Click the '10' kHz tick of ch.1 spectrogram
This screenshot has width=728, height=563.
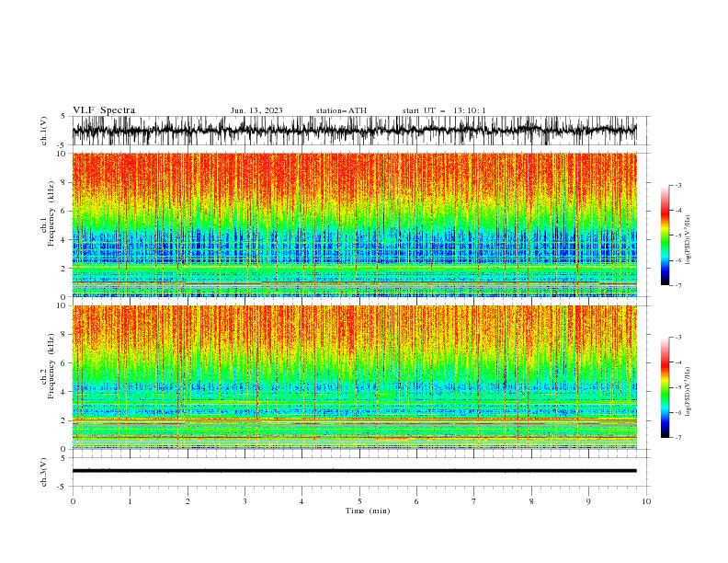(x=62, y=154)
